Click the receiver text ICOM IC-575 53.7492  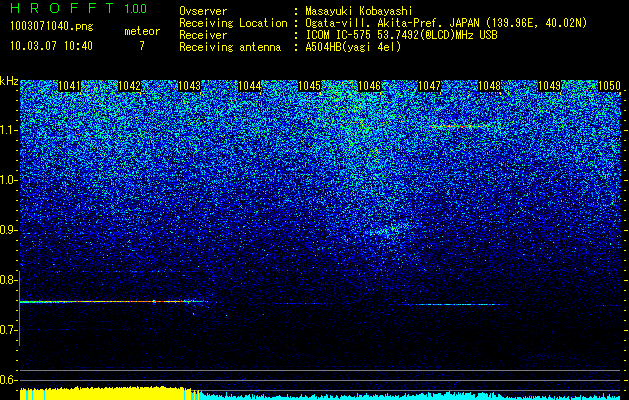(x=401, y=35)
